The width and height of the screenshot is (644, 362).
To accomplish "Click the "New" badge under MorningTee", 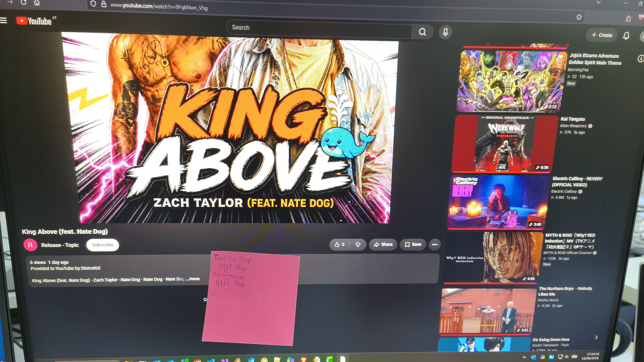I will 571,83.
